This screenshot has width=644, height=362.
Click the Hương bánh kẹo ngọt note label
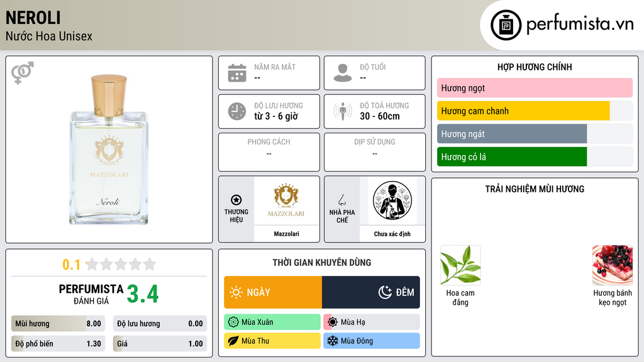pos(613,297)
